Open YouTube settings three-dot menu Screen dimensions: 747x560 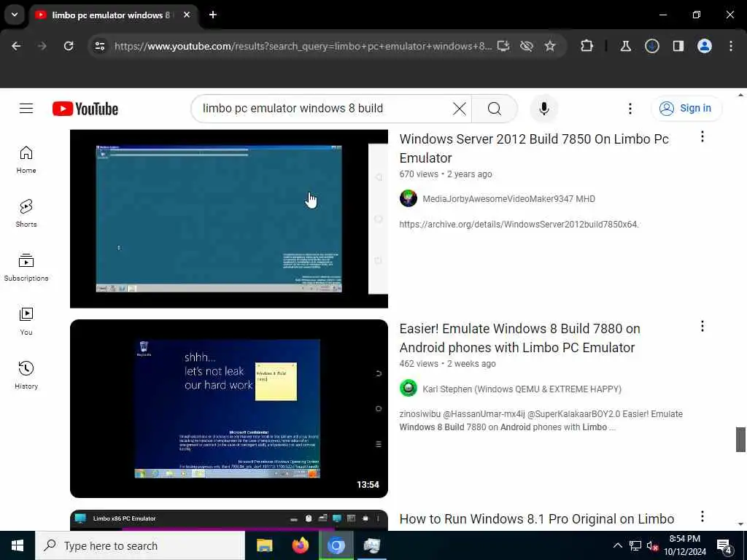tap(630, 109)
